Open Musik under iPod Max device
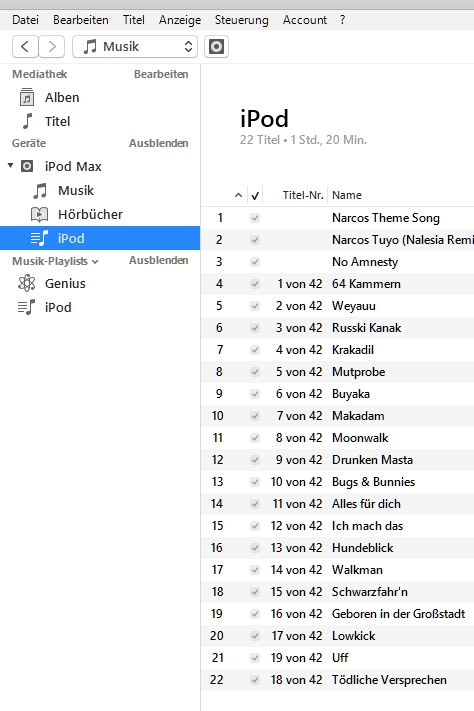 coord(76,190)
